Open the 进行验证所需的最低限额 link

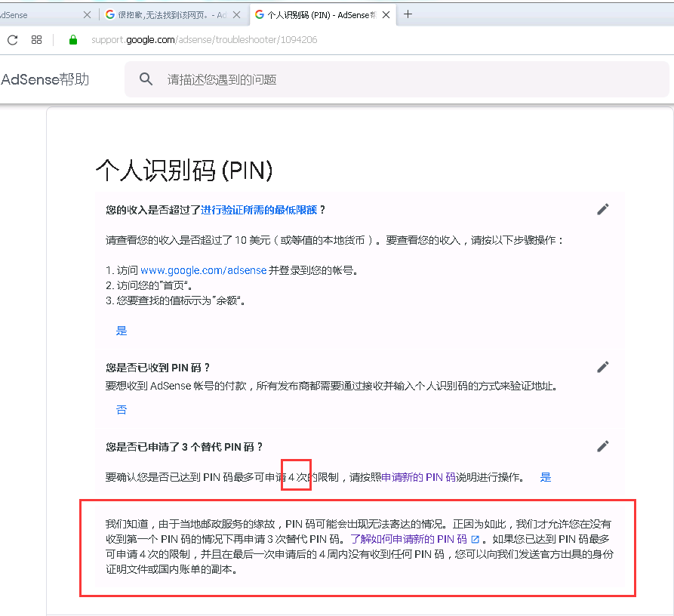[259, 210]
